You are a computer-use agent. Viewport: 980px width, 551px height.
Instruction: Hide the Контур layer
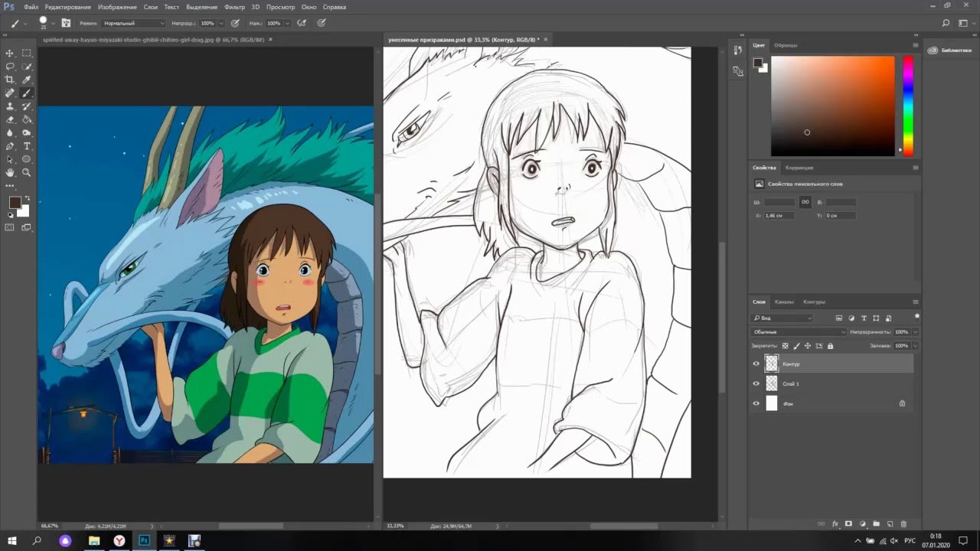click(x=756, y=364)
